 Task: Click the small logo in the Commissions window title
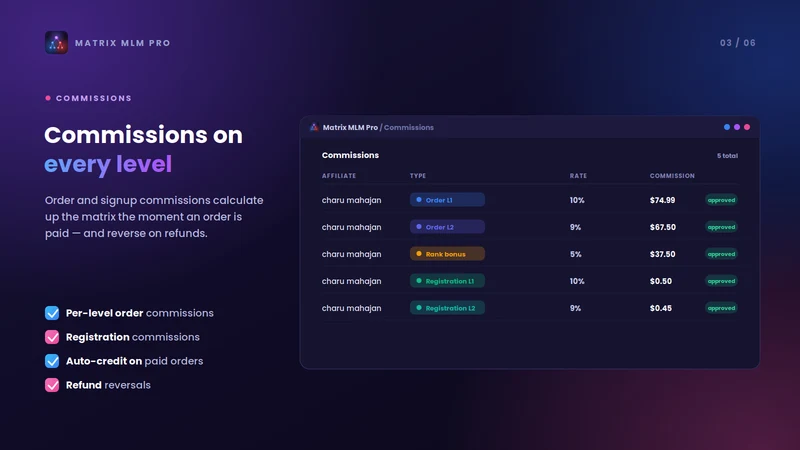(x=314, y=127)
